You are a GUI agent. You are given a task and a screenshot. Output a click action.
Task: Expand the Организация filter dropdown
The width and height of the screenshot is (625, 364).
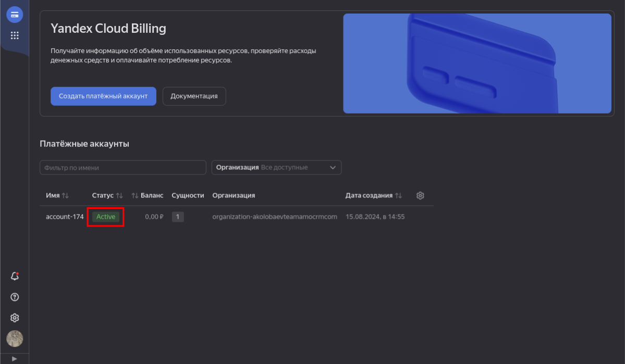point(276,167)
